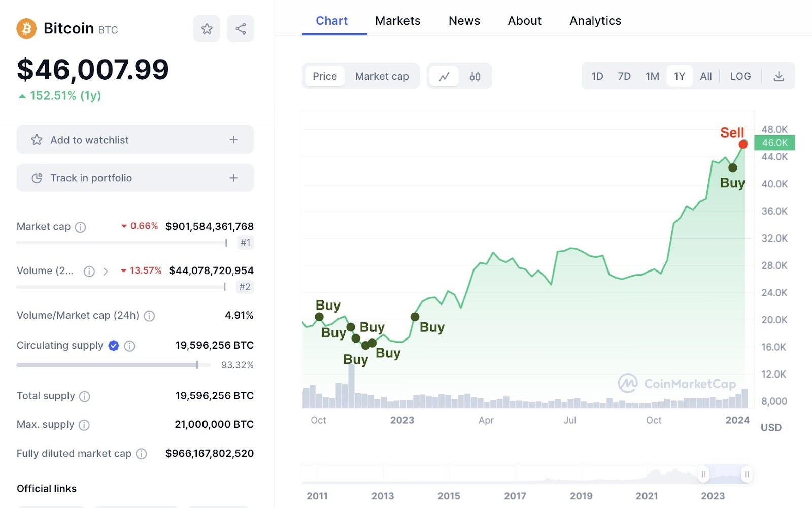This screenshot has height=508, width=812.
Task: Click the favorite star icon beside Bitcoin
Action: click(207, 29)
